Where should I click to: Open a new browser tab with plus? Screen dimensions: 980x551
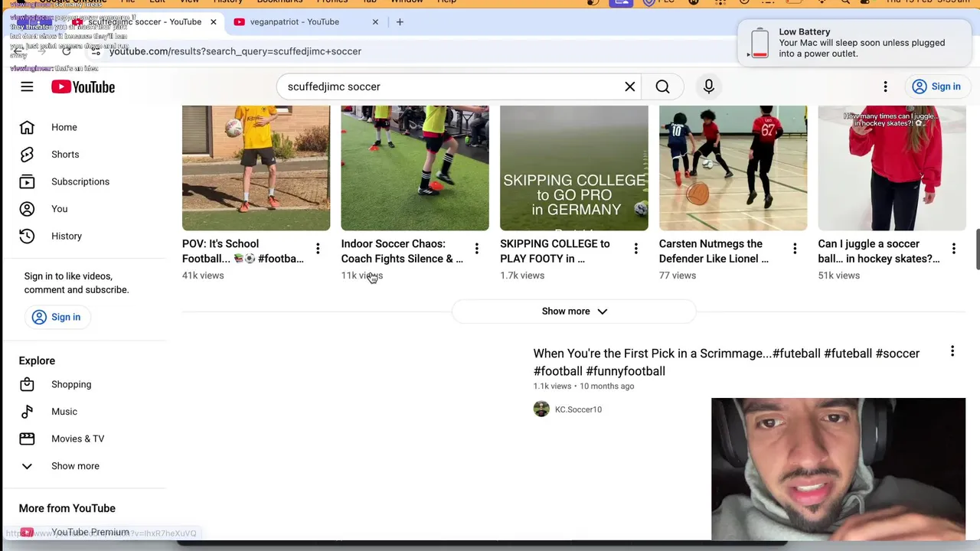(x=400, y=22)
